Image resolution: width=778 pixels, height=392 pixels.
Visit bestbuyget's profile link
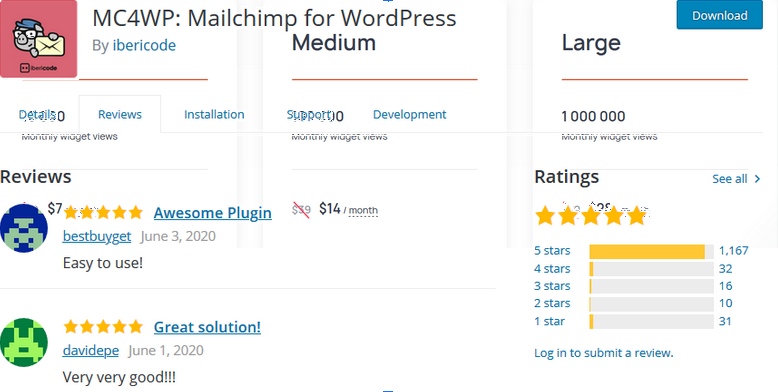point(97,236)
